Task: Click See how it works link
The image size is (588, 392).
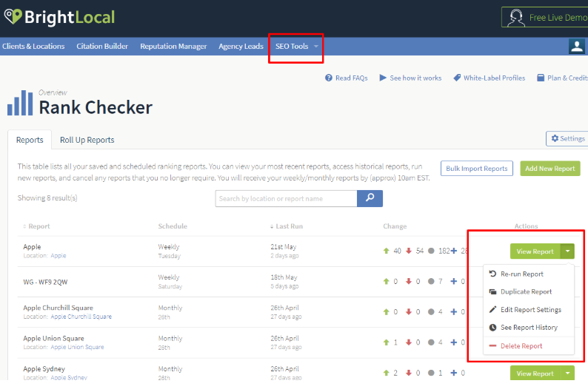Action: tap(410, 78)
